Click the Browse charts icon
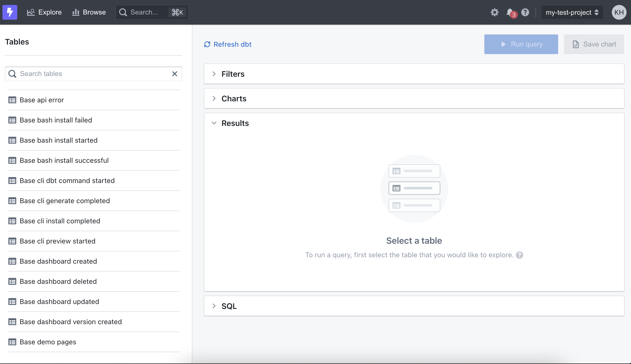 click(76, 12)
